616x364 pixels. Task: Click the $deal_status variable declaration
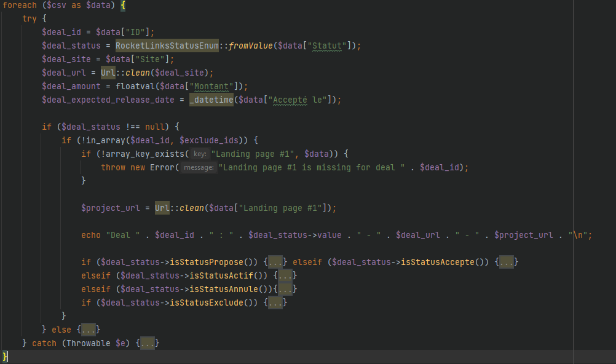click(x=71, y=45)
